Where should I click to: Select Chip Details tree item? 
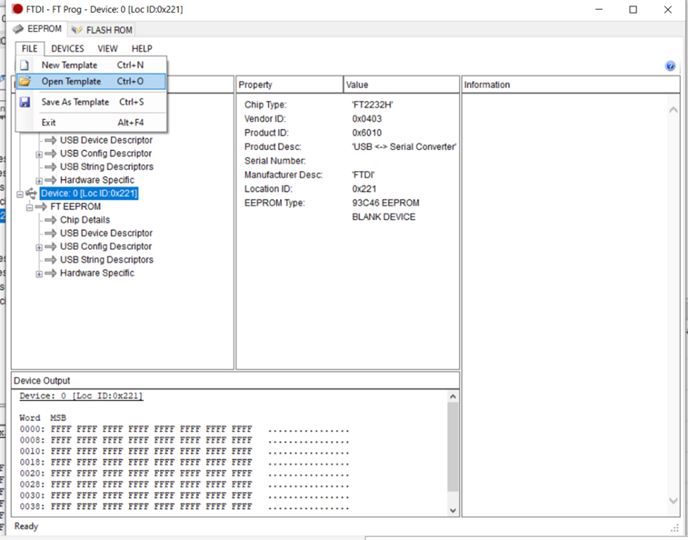(x=85, y=220)
